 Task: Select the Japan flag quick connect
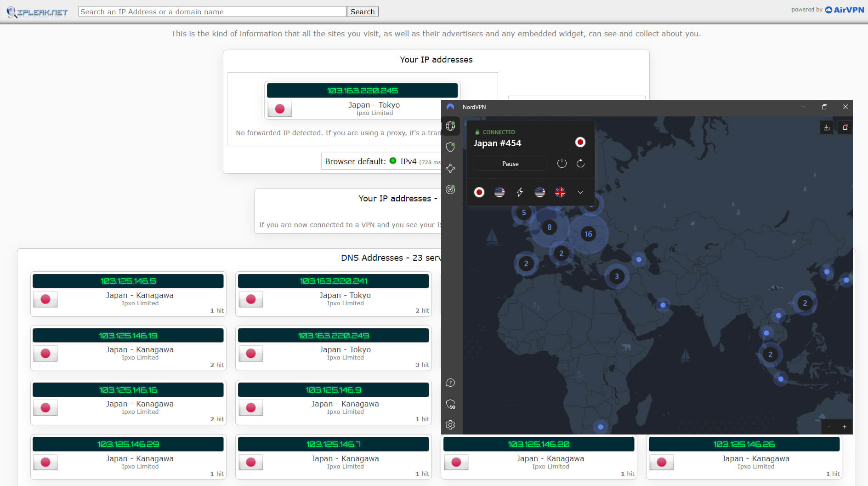tap(479, 192)
